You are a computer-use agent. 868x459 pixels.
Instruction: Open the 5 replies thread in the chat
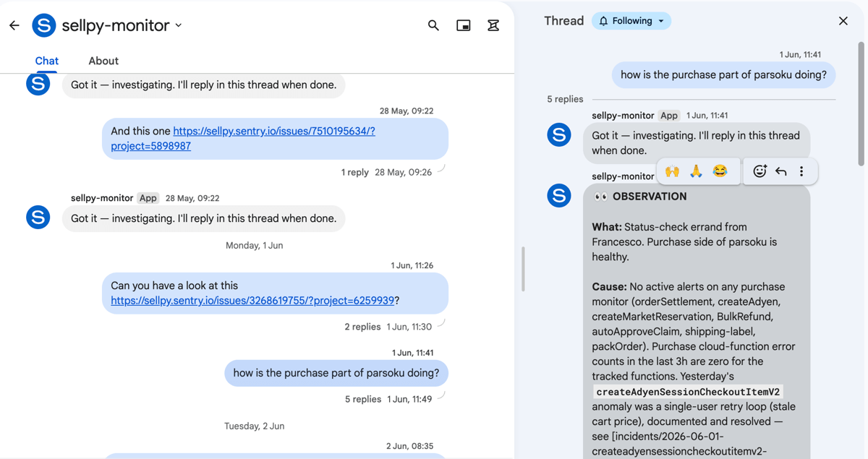coord(362,399)
